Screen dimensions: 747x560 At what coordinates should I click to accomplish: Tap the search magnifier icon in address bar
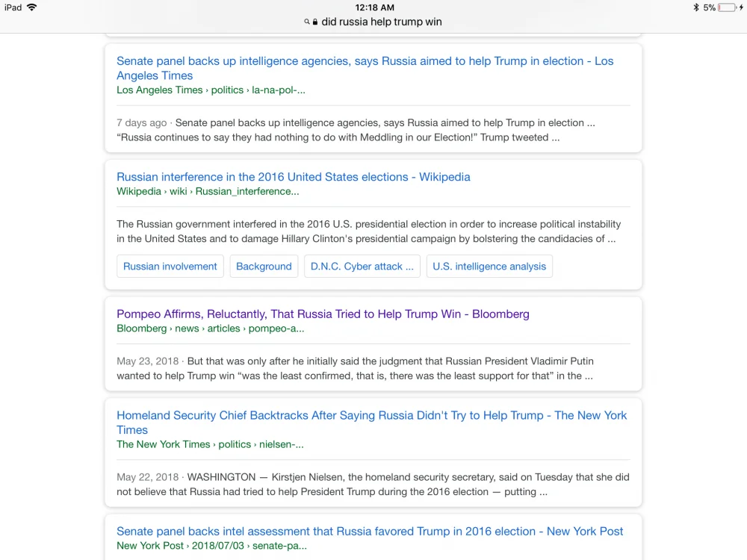(307, 22)
